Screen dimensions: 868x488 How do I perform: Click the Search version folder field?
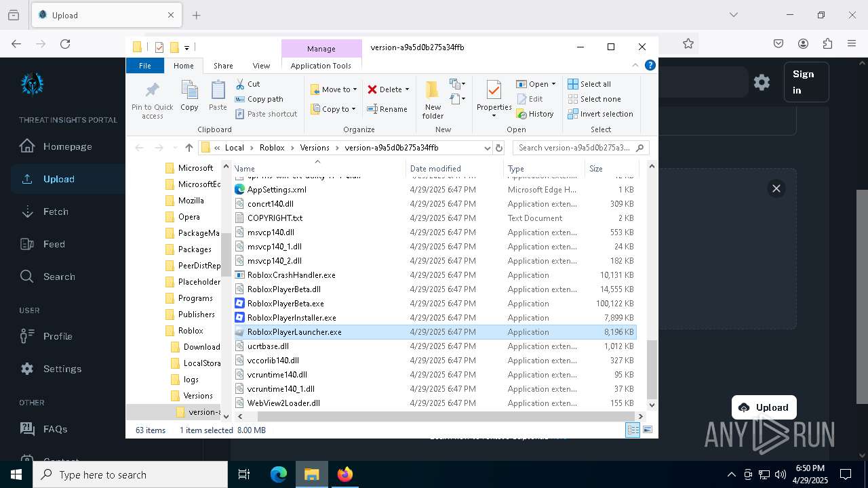pos(580,148)
